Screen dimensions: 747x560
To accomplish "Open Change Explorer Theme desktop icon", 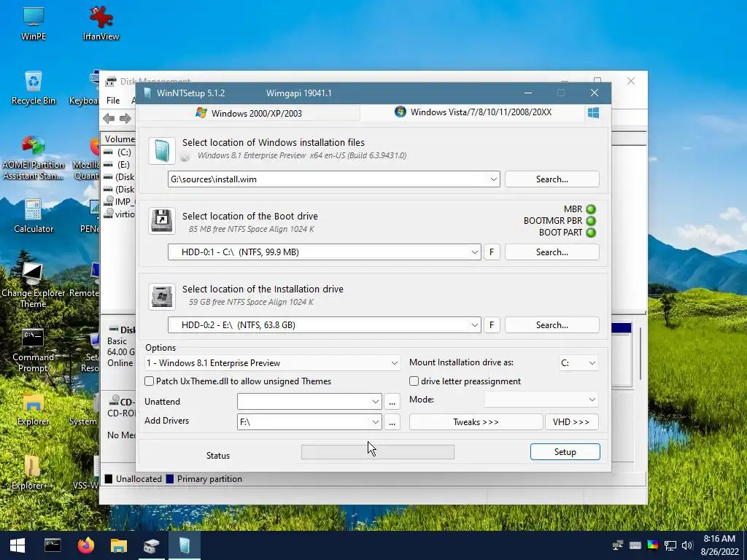I will tap(33, 286).
